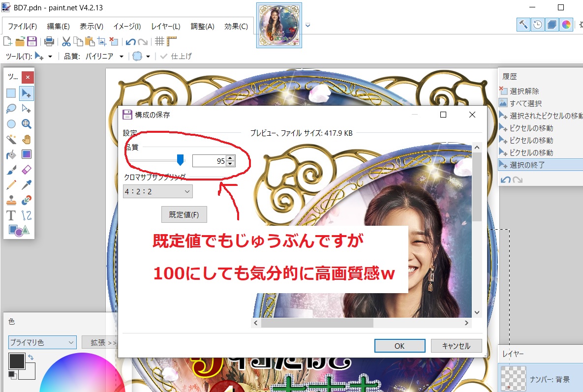Viewport: 583px width, 392px height.
Task: Select the Lasso Select tool
Action: (x=11, y=109)
